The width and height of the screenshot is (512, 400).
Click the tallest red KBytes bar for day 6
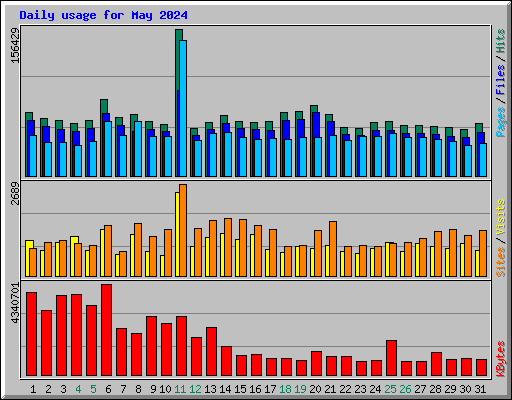pos(106,330)
